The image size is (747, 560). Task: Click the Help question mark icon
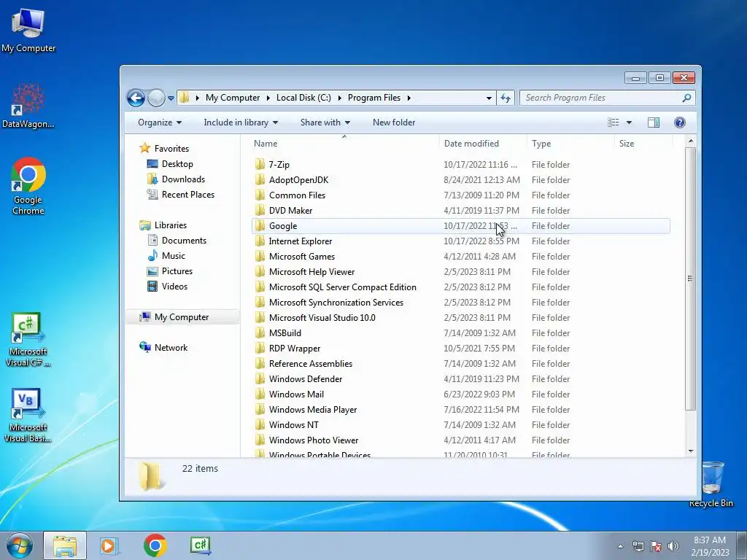coord(680,122)
